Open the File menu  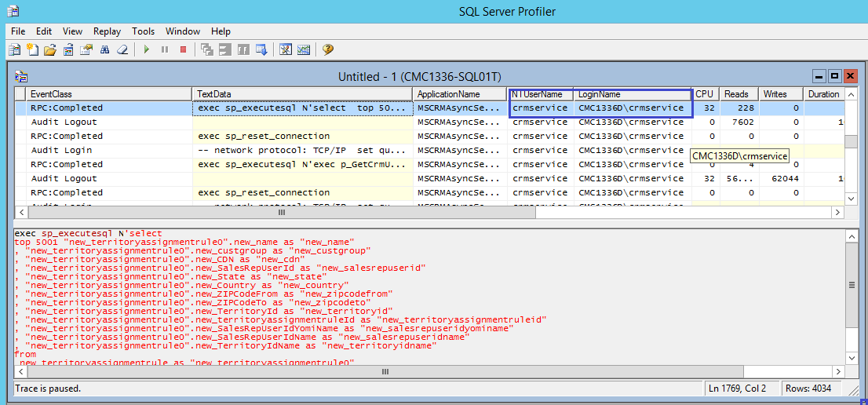tap(18, 31)
